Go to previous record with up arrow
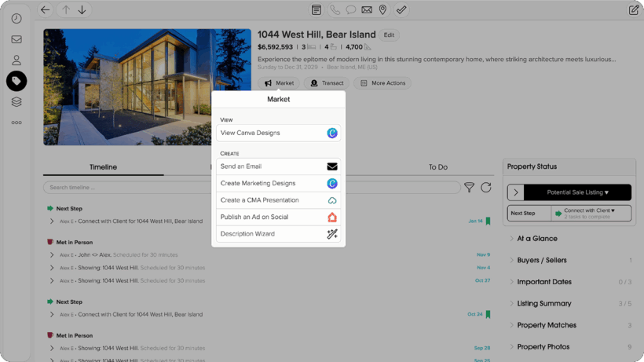Image resolution: width=644 pixels, height=362 pixels. [66, 10]
